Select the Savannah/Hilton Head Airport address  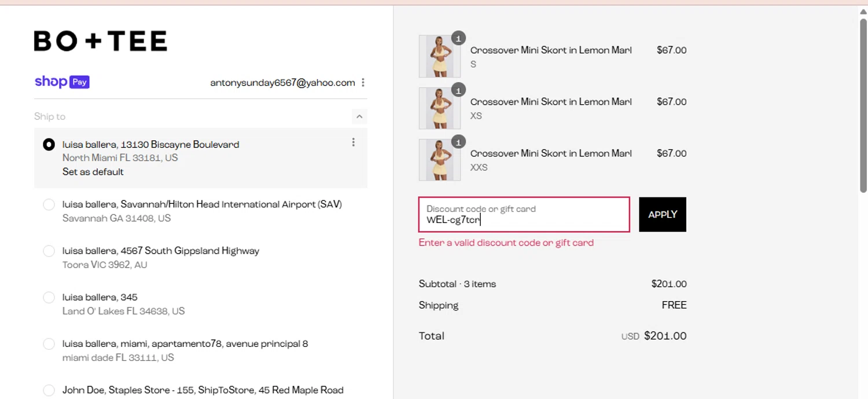tap(49, 204)
